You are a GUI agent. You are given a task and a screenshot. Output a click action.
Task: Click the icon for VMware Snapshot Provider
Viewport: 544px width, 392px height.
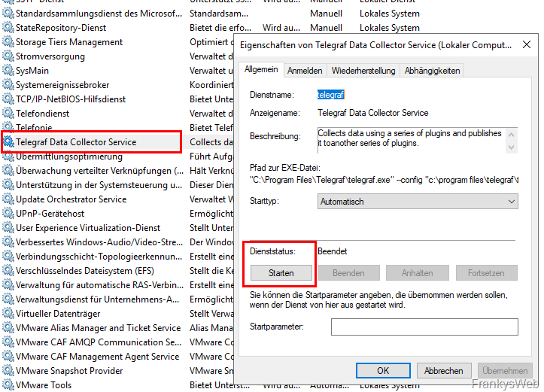[8, 371]
